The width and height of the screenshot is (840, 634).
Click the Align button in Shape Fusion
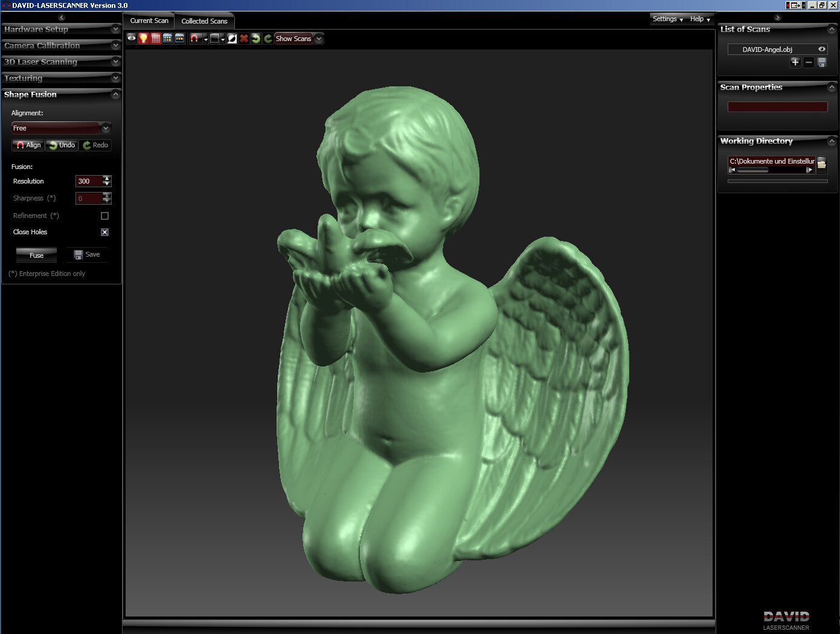[28, 145]
